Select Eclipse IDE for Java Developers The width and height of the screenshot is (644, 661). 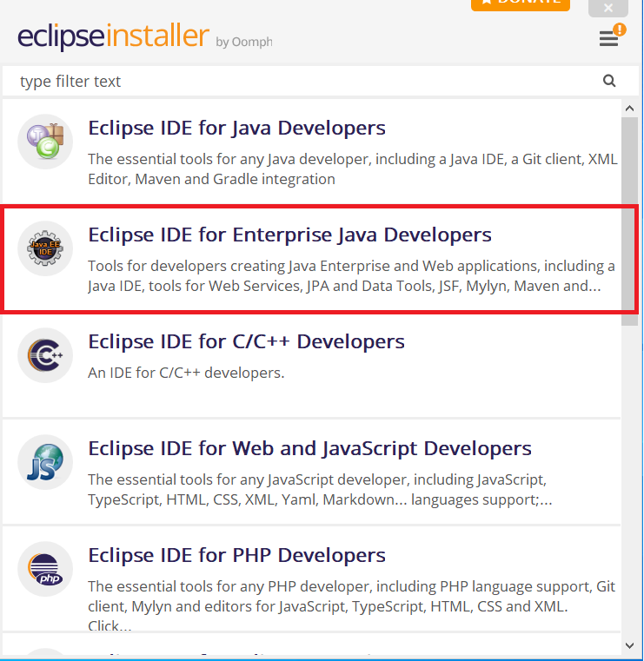[312, 152]
